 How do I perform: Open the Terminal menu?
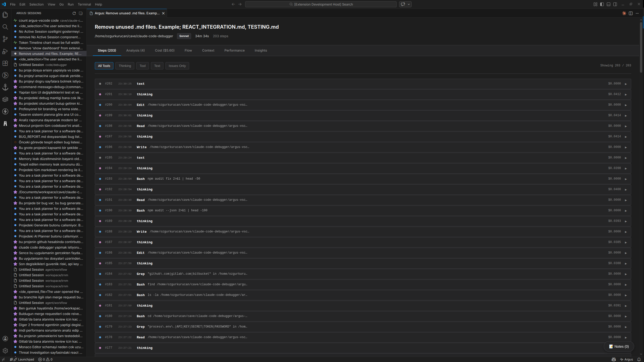84,4
